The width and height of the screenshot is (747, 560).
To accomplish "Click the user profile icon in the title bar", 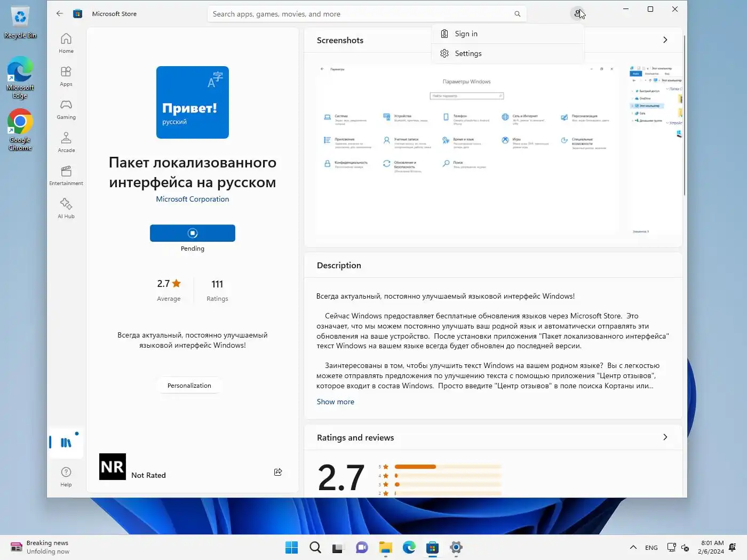I will click(x=577, y=14).
